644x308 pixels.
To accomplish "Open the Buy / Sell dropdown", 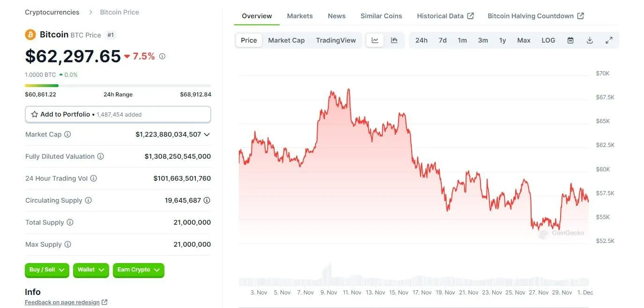I will click(x=47, y=270).
